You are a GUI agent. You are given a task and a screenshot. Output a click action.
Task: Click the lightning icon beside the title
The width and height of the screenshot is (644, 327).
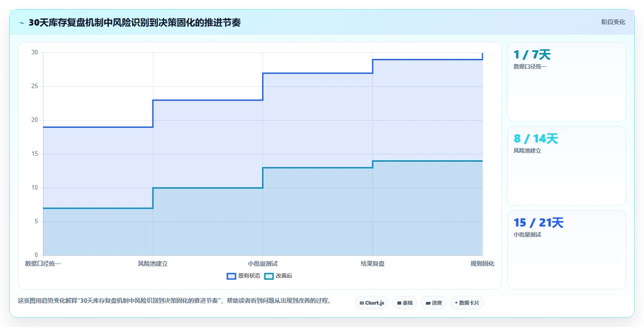[x=21, y=23]
